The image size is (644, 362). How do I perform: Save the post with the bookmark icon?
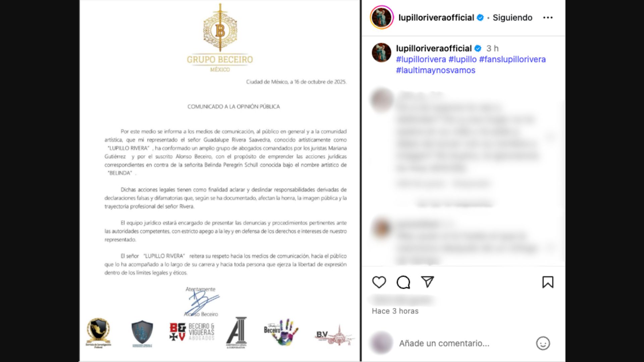[548, 282]
